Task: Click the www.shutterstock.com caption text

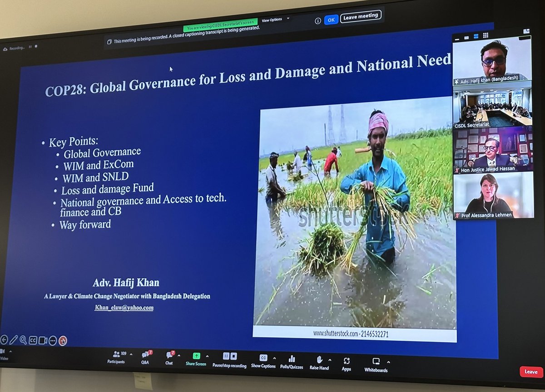Action: [351, 333]
